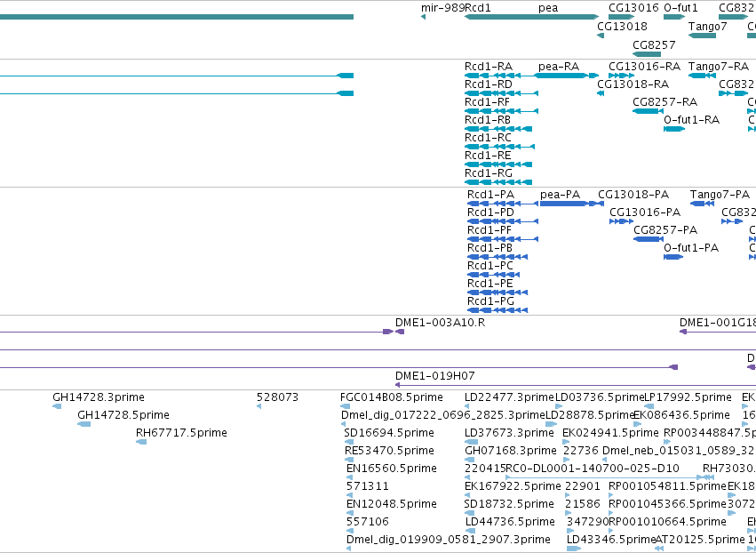This screenshot has height=553, width=756.
Task: Select transcript Rcd1-RA
Action: [489, 67]
